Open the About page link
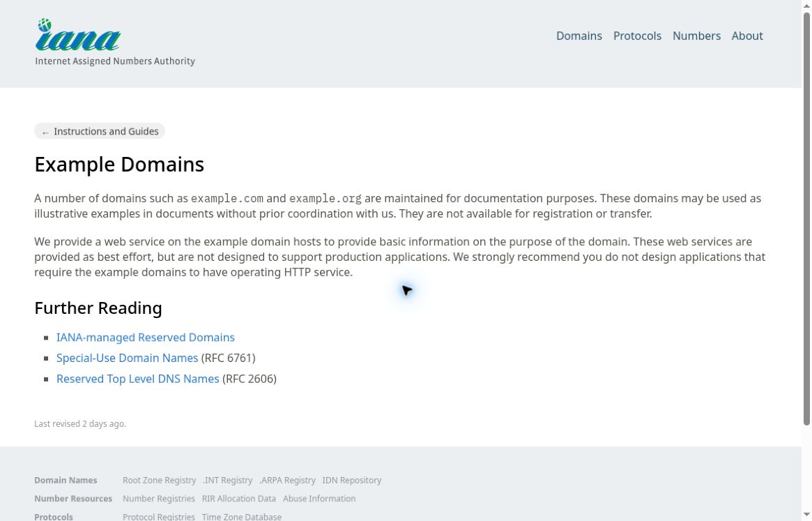Viewport: 812px width, 521px height. pos(746,36)
